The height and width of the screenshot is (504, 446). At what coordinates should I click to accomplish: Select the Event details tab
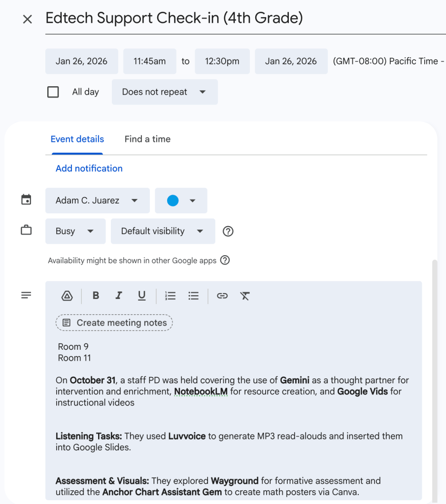[x=77, y=139]
